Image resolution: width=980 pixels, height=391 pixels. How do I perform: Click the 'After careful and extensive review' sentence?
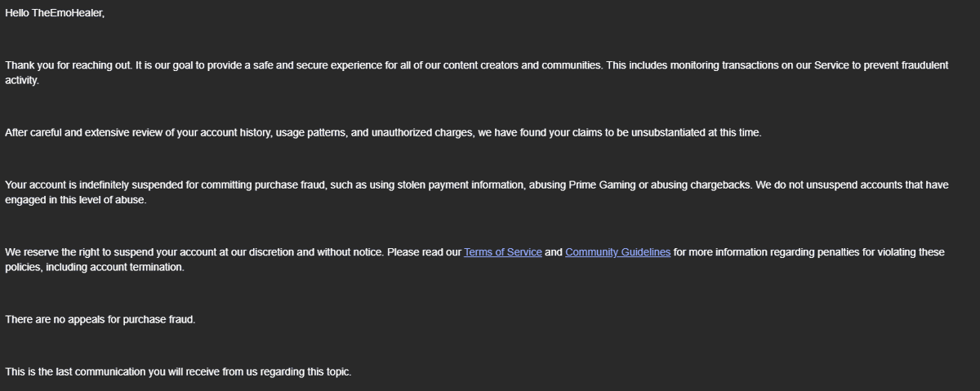coord(383,132)
